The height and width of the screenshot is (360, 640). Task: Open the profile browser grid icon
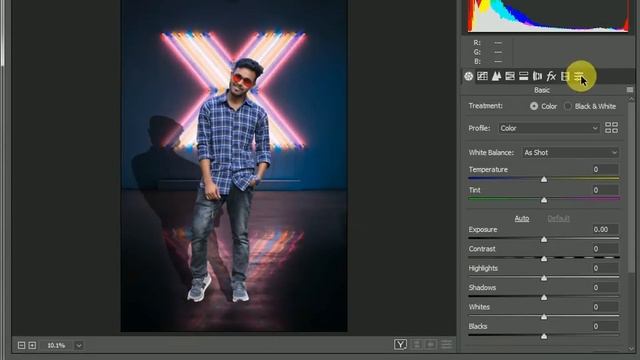611,128
